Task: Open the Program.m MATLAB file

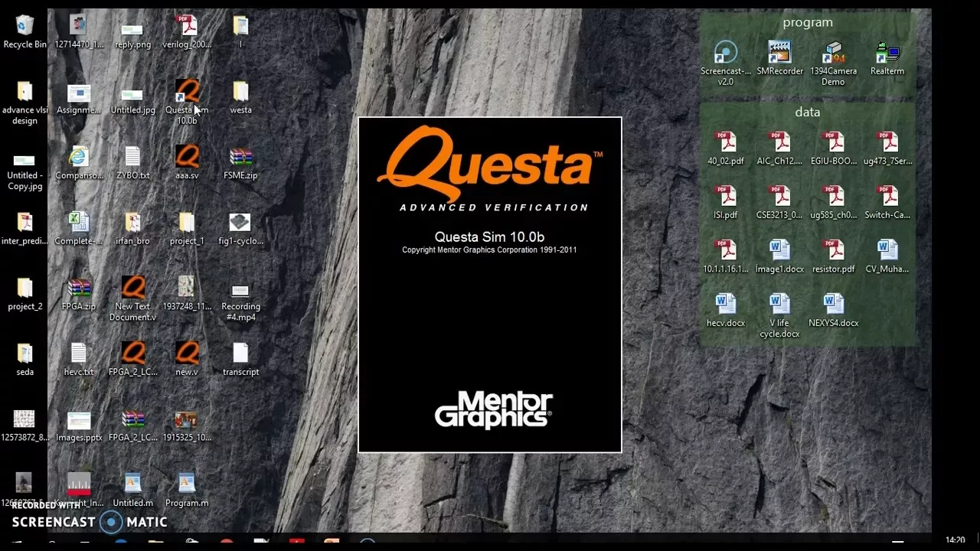Action: pyautogui.click(x=187, y=491)
